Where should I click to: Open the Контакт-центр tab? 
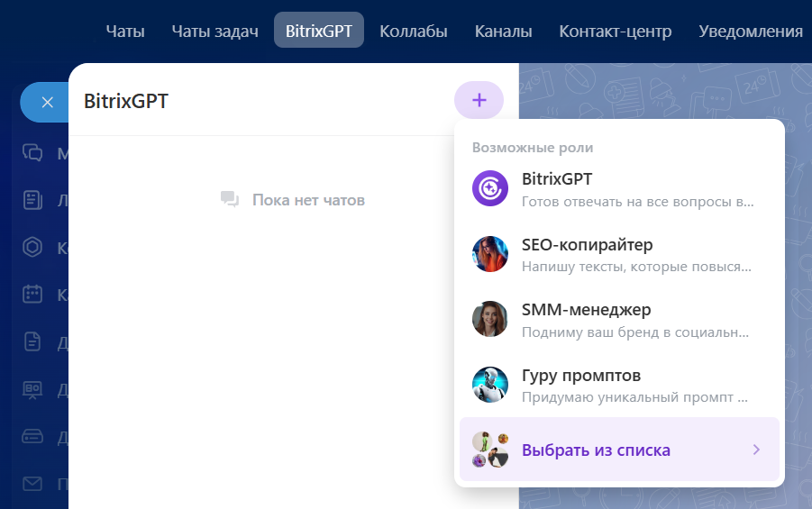(x=615, y=32)
